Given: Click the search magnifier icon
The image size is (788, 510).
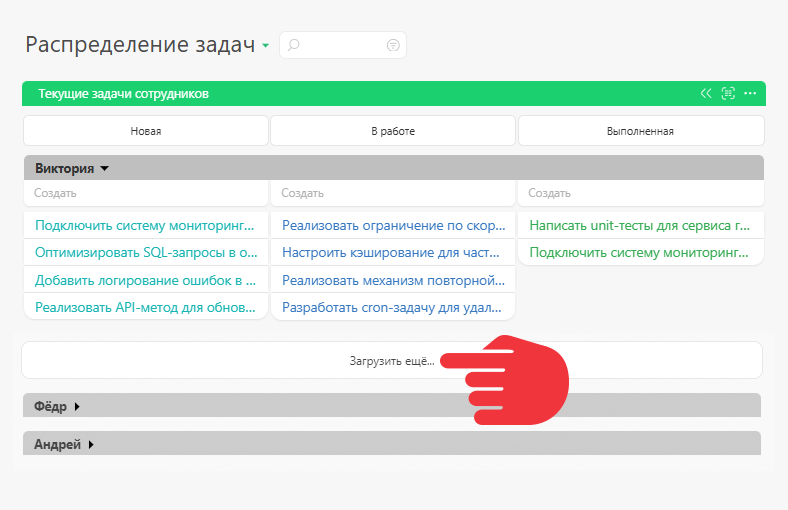Looking at the screenshot, I should pyautogui.click(x=293, y=45).
